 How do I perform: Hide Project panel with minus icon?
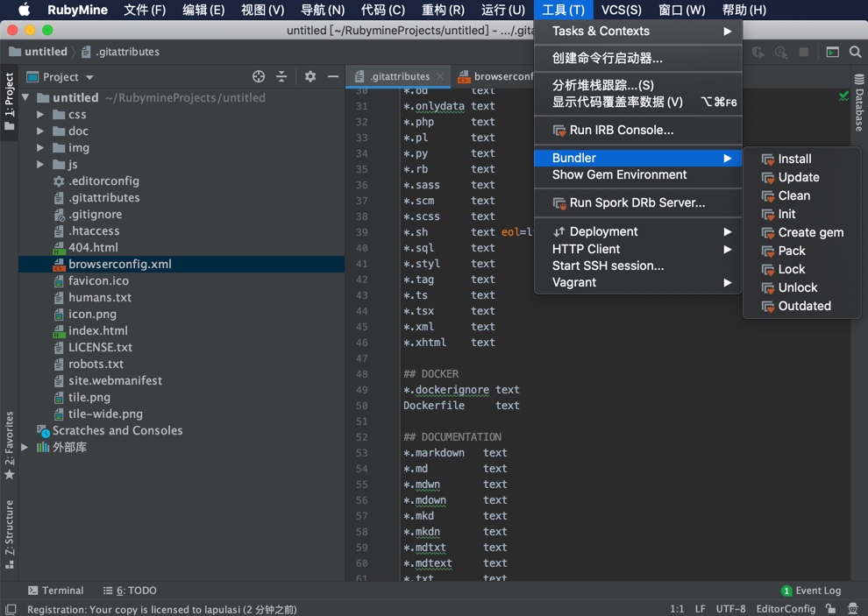click(x=332, y=76)
